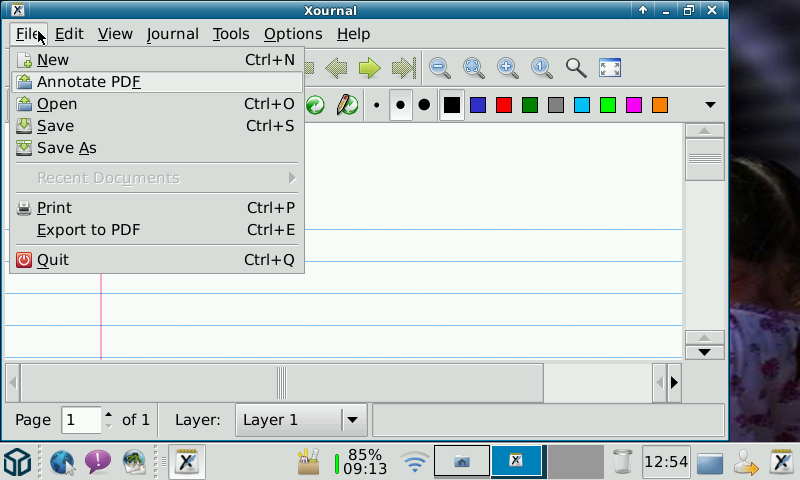Select the red color swatch
Screen dimensions: 800x480
pos(504,105)
